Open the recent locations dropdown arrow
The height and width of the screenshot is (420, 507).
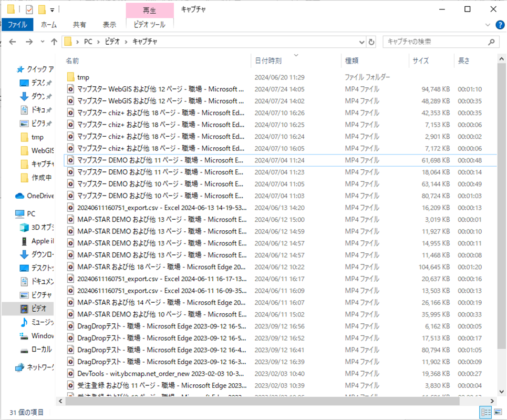(43, 42)
